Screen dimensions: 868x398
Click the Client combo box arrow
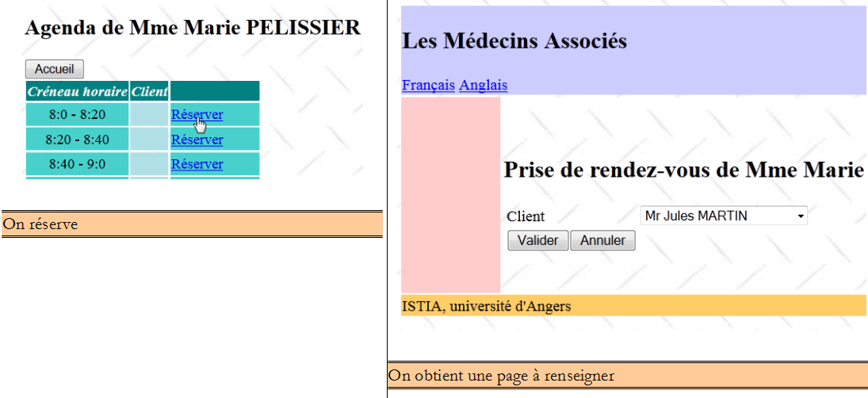pos(801,216)
